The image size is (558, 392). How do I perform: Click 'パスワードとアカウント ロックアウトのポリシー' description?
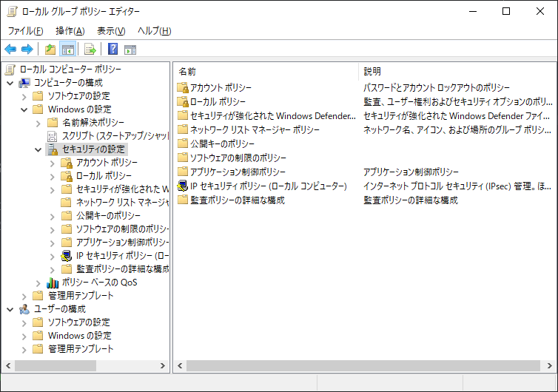pos(437,87)
